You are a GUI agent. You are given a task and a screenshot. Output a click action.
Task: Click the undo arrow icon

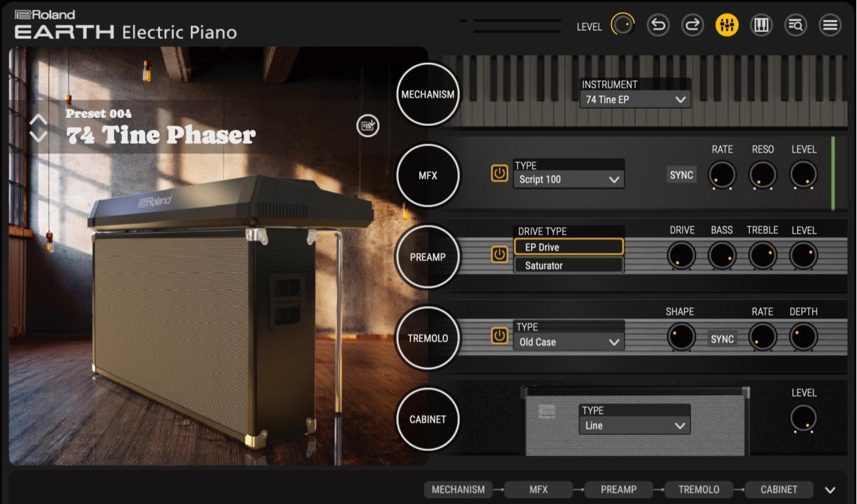pos(658,25)
